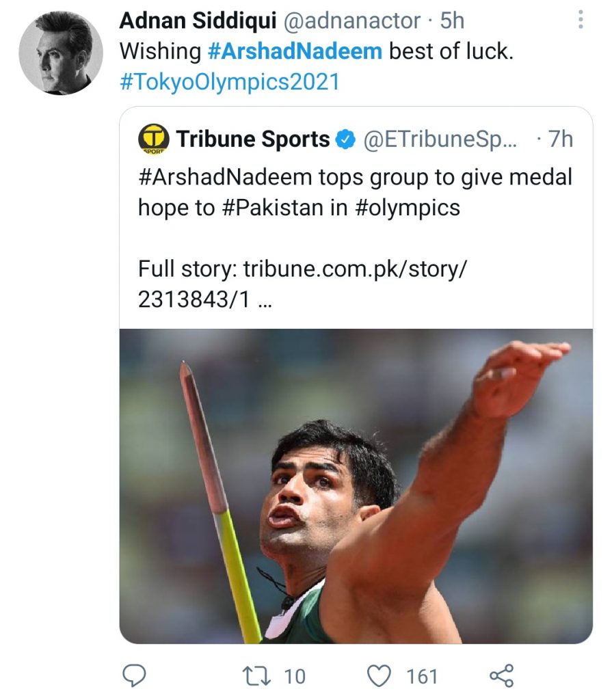
Task: Open the #ArshadNadeem hashtag in blue
Action: point(295,51)
